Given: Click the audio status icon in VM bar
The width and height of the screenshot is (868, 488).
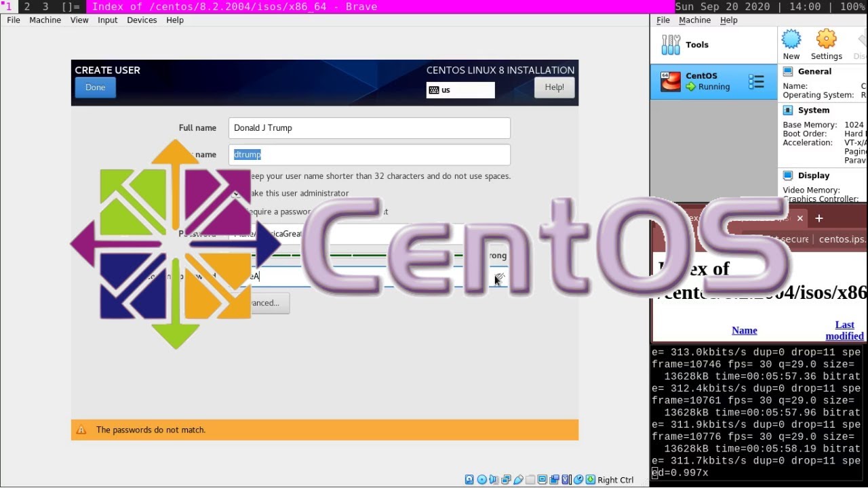Looking at the screenshot, I should point(494,480).
